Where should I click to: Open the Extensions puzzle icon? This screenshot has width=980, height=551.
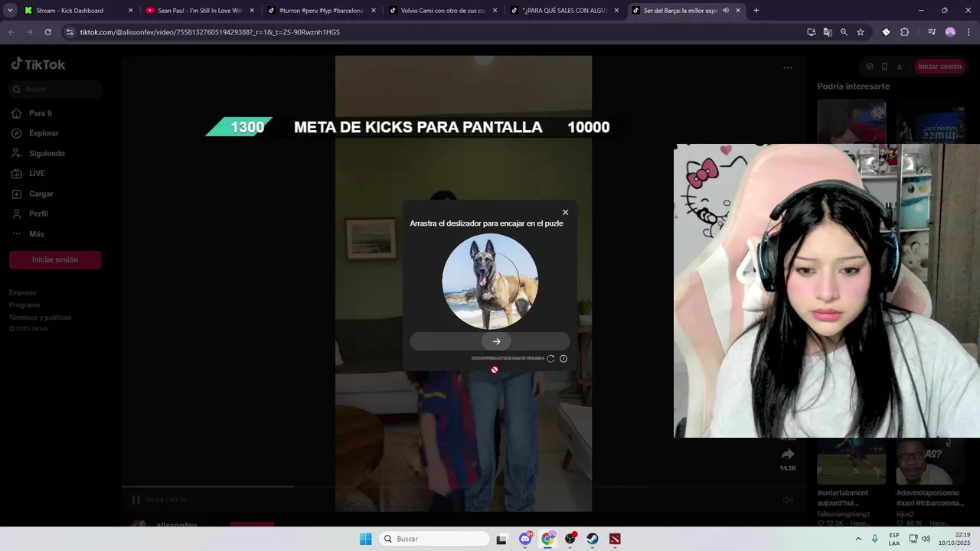click(x=905, y=32)
